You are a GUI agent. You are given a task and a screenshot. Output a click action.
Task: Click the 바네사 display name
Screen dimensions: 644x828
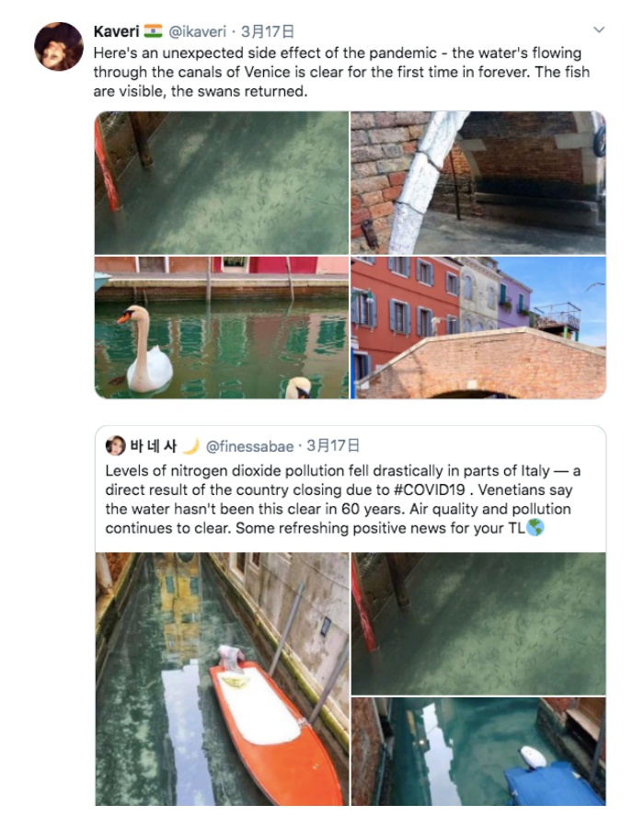(x=153, y=446)
